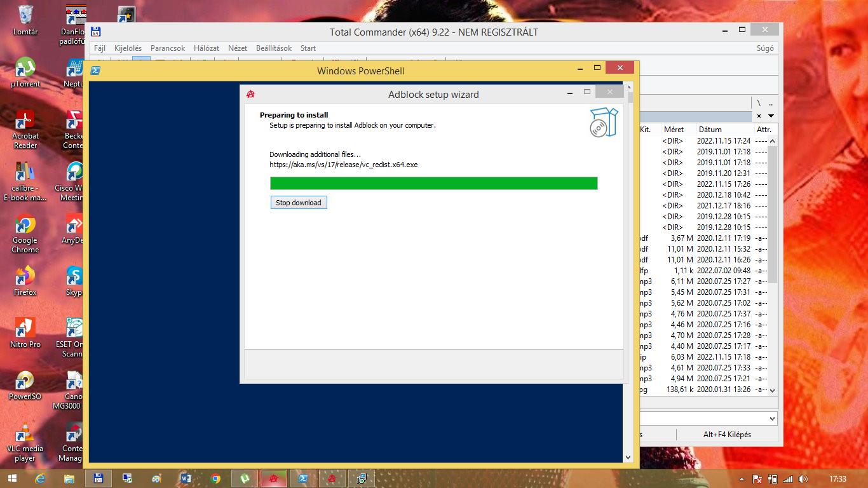Click the Windows Start button
868x488 pixels.
(13, 478)
